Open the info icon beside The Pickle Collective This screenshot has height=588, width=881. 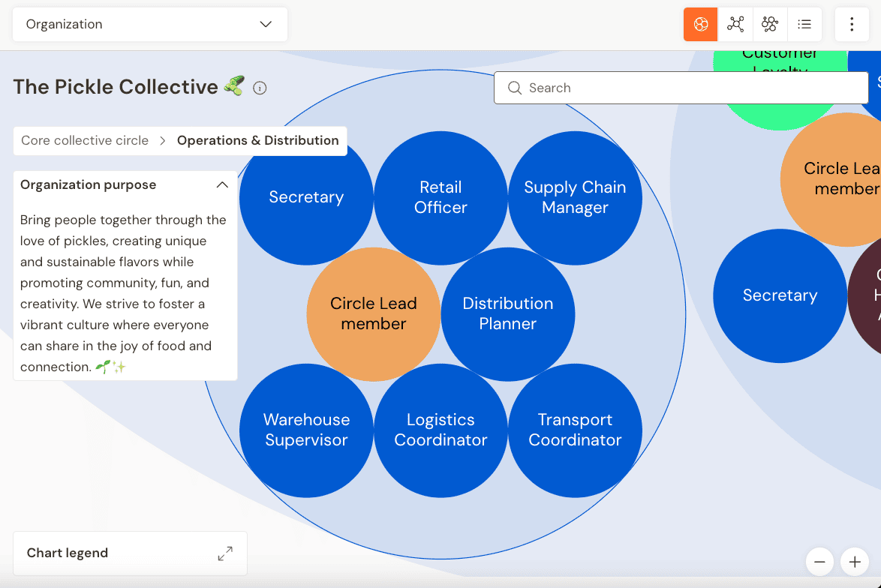(x=260, y=88)
